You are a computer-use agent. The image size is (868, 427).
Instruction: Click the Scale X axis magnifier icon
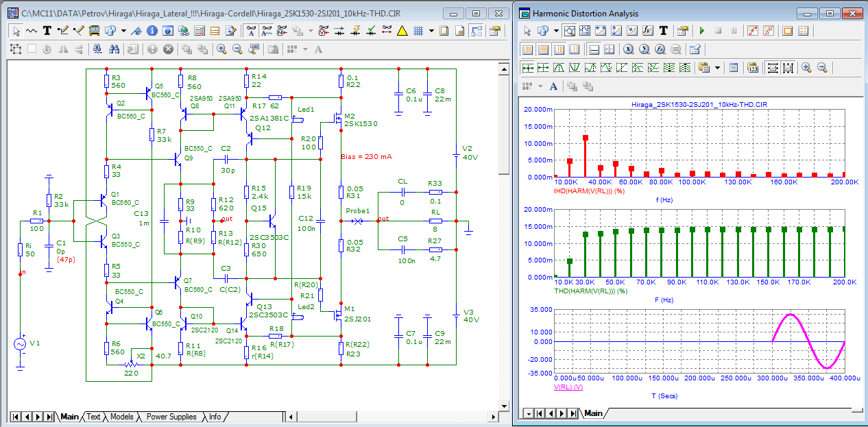(x=628, y=49)
